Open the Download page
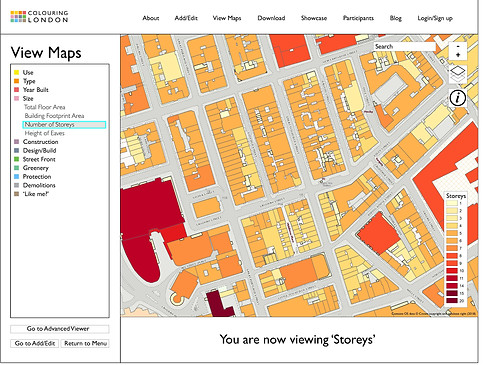Screen dimensions: 487x365 tap(271, 18)
